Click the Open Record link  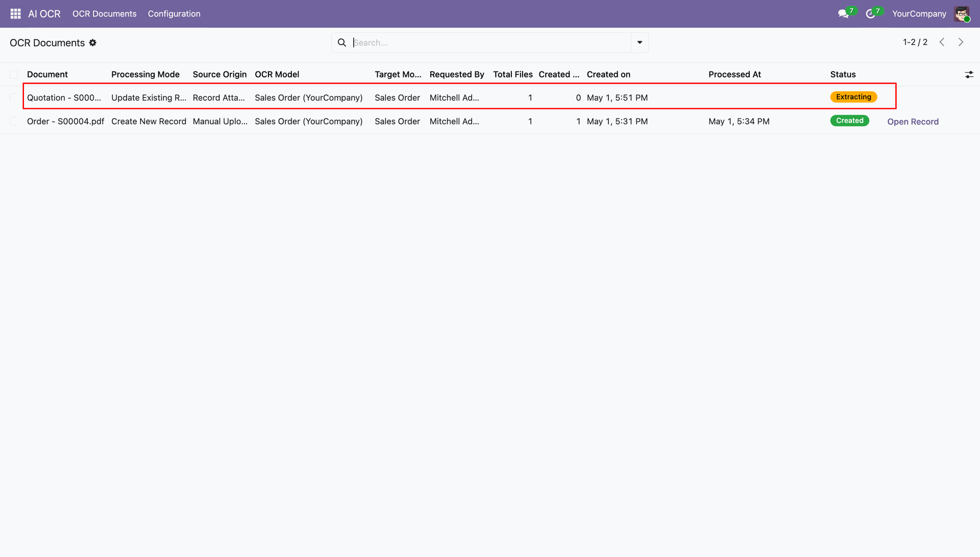pos(913,121)
